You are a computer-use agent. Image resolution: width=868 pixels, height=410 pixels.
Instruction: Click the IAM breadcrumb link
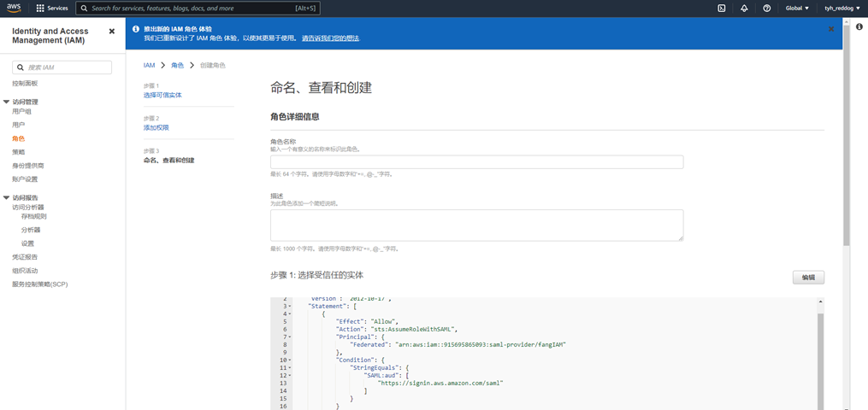pos(149,65)
